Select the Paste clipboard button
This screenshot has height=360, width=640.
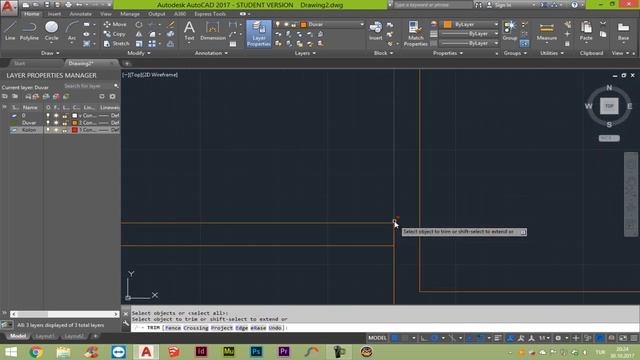click(586, 31)
